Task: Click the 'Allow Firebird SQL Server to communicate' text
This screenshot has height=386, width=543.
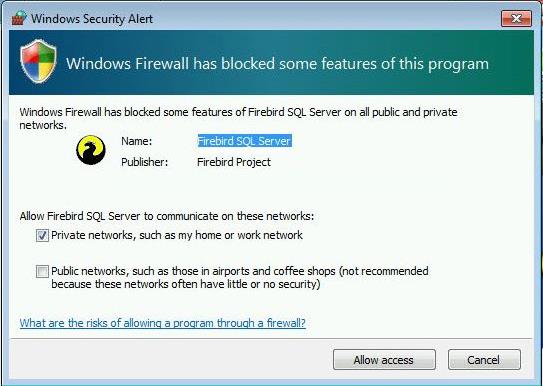Action: pos(167,216)
